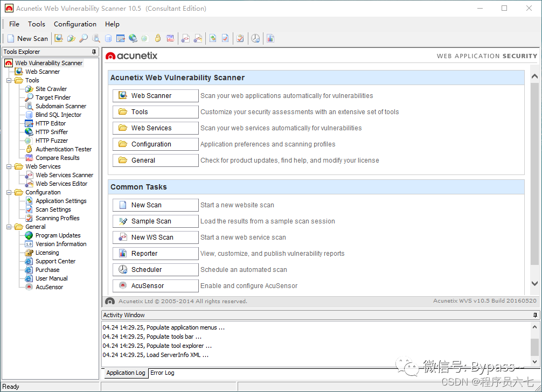The width and height of the screenshot is (542, 392).
Task: Click the New Scan toolbar button
Action: pos(27,38)
